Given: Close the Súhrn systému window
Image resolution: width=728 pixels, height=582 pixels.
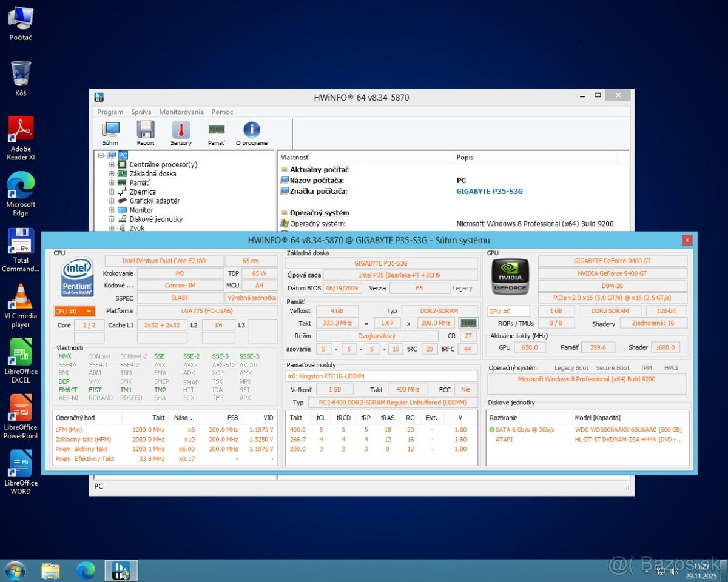Looking at the screenshot, I should tap(687, 240).
